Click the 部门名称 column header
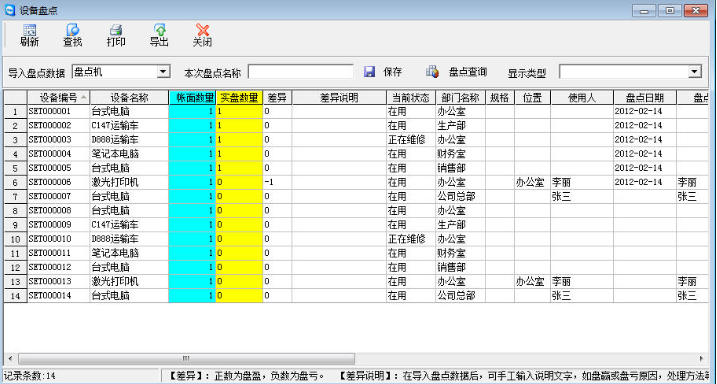717x384 pixels. click(460, 97)
